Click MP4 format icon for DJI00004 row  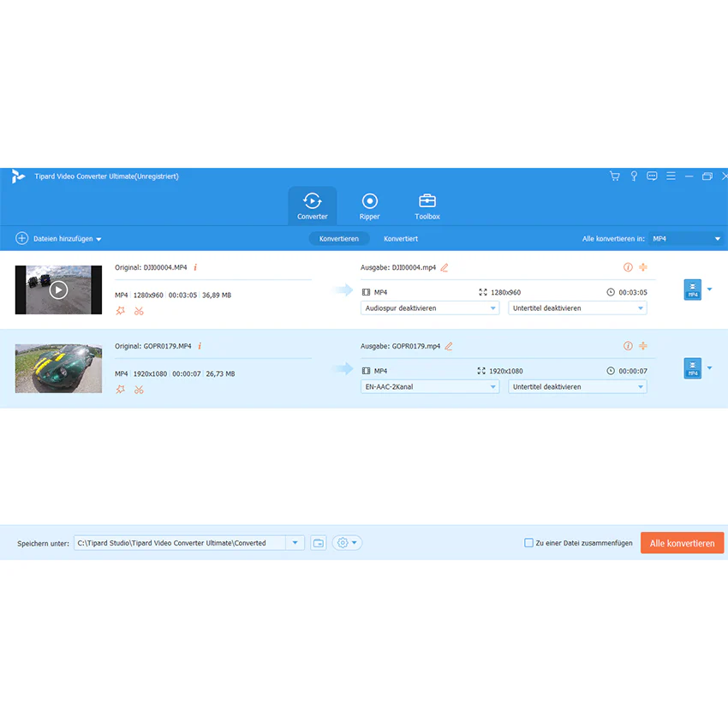point(692,289)
